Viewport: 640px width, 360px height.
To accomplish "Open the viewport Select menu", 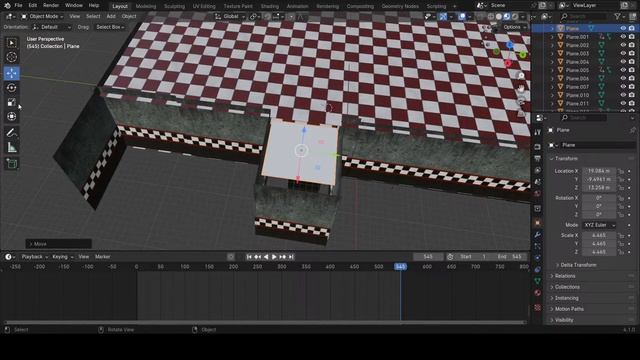I will 93,16.
